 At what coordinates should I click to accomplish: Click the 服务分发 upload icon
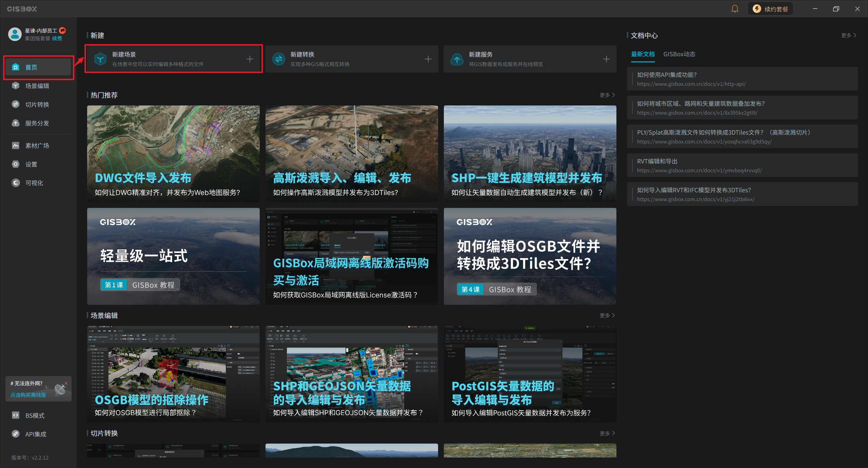click(16, 123)
